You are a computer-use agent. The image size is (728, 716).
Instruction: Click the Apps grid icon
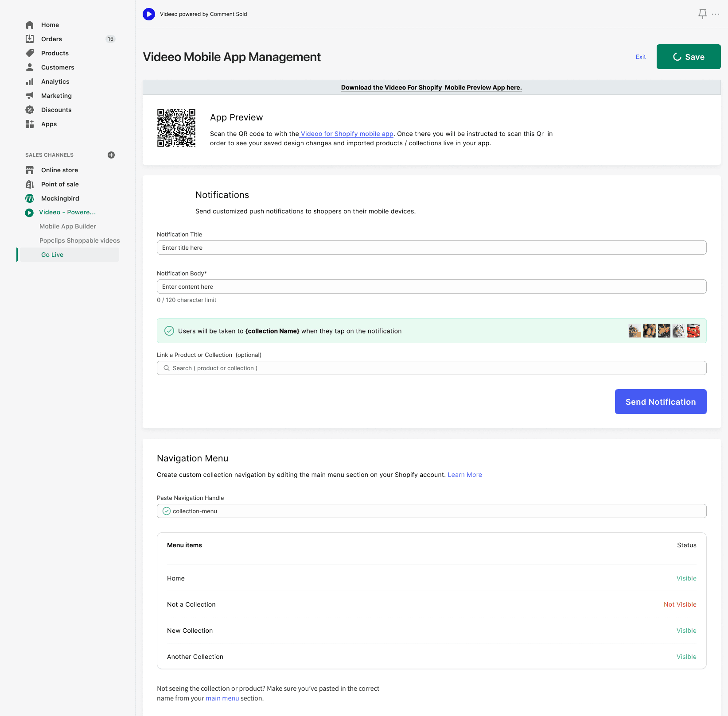[30, 124]
